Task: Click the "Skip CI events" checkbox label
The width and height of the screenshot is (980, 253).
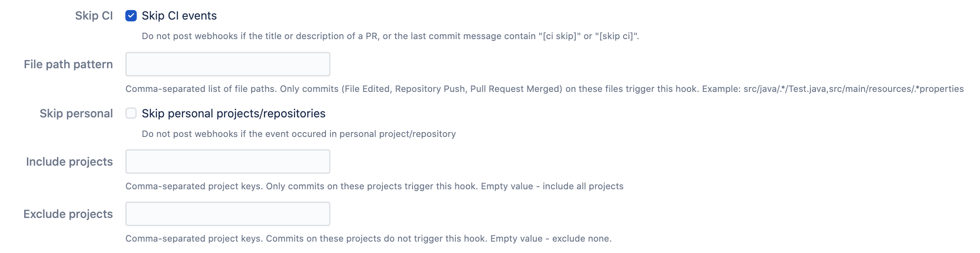Action: 179,16
